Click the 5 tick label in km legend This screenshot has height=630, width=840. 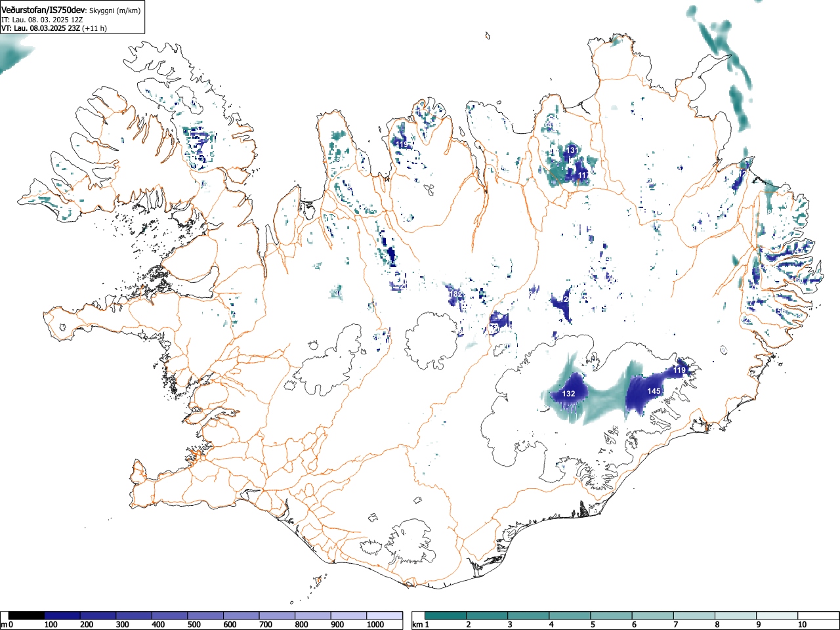pos(593,625)
